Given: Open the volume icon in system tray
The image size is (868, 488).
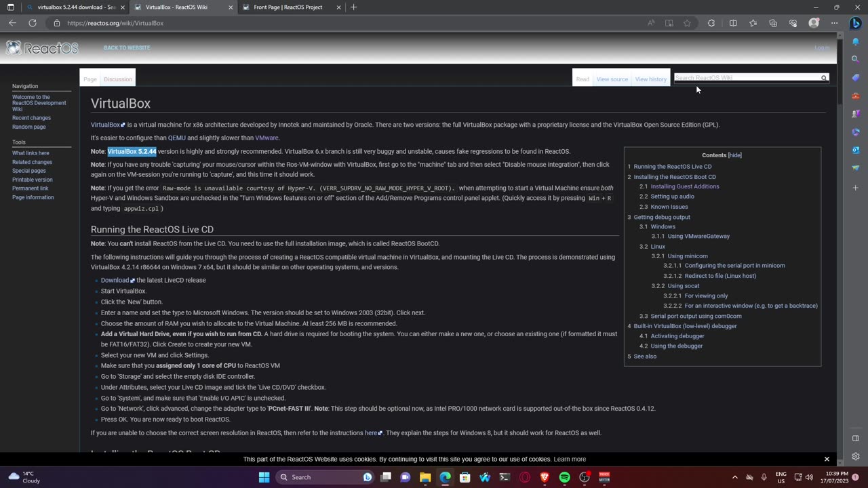Looking at the screenshot, I should click(x=809, y=477).
